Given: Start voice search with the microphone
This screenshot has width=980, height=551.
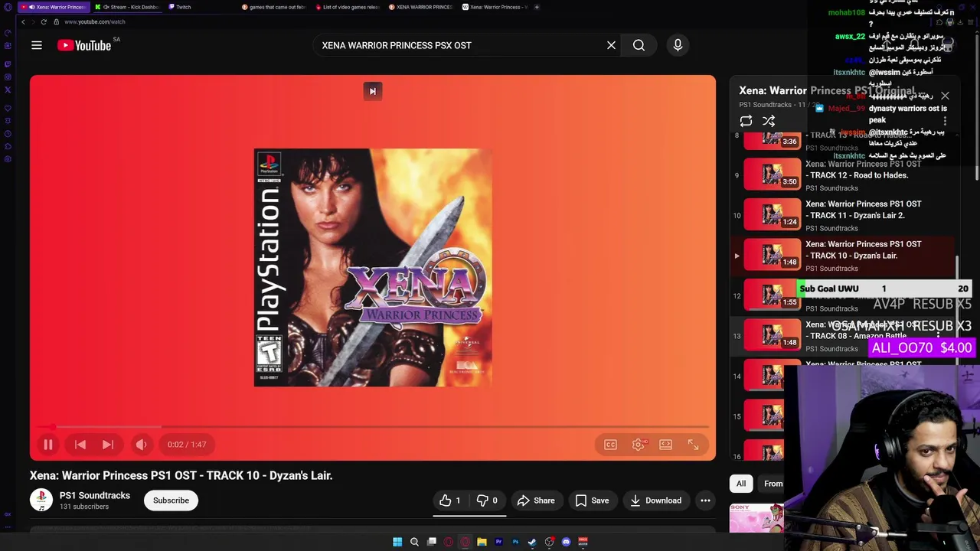Looking at the screenshot, I should (x=678, y=45).
